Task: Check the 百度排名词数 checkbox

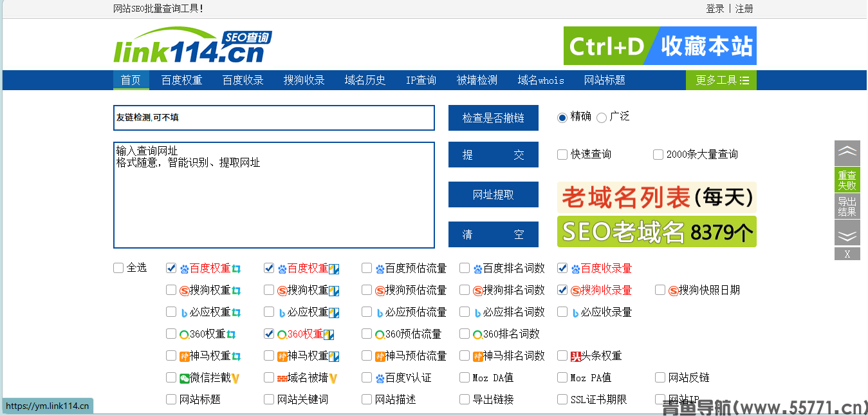Action: [x=465, y=268]
